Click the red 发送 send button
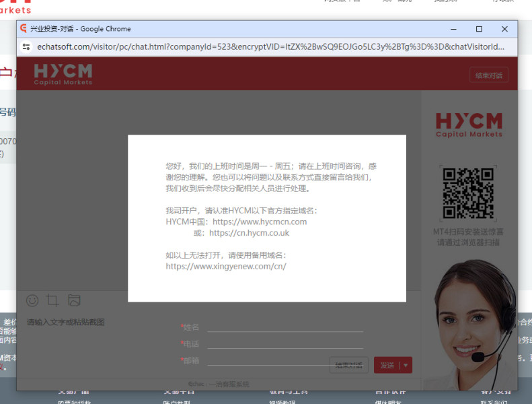The height and width of the screenshot is (404, 532). [x=387, y=365]
